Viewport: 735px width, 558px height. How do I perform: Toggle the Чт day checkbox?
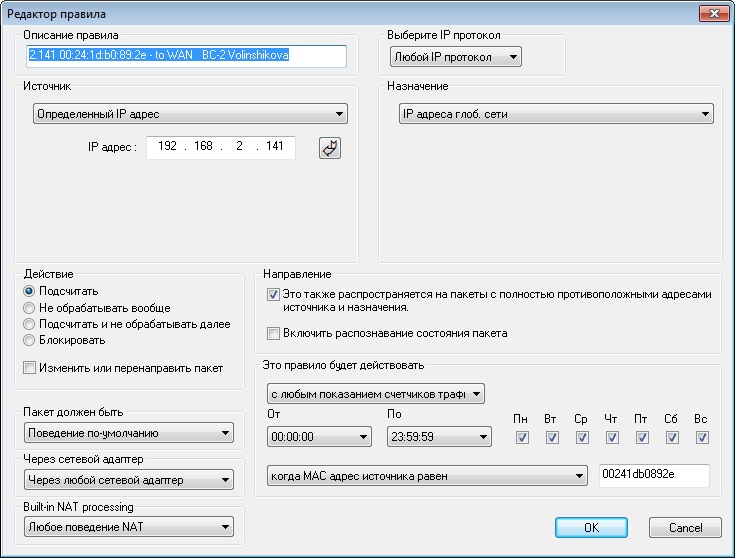tap(612, 437)
